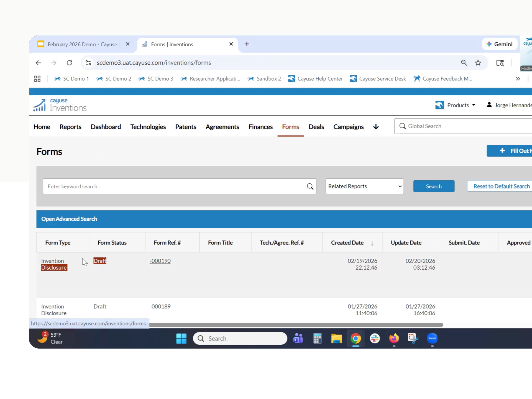532x399 pixels.
Task: Reload the current browser page
Action: (x=70, y=63)
